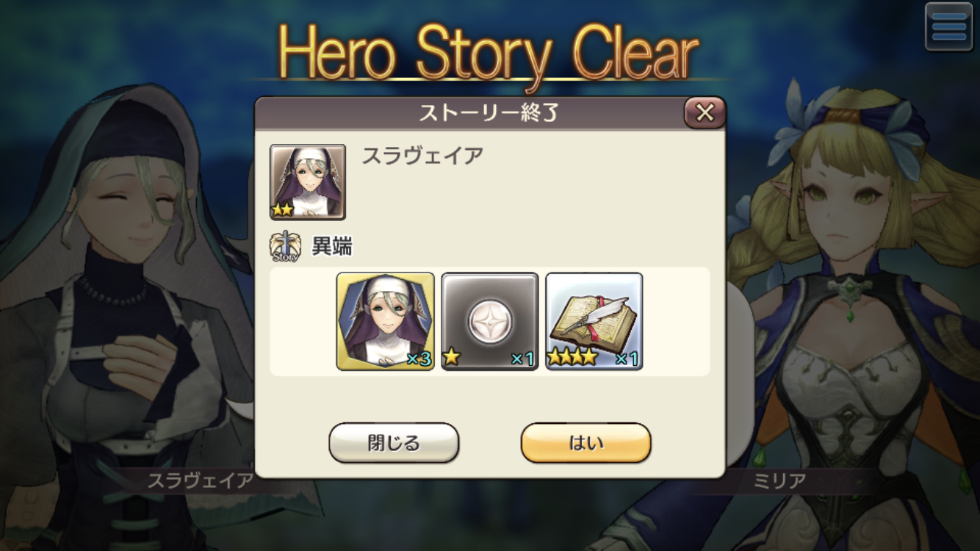Screen dimensions: 980x551
Task: Click the ストーリー終了 title bar
Action: tap(490, 113)
